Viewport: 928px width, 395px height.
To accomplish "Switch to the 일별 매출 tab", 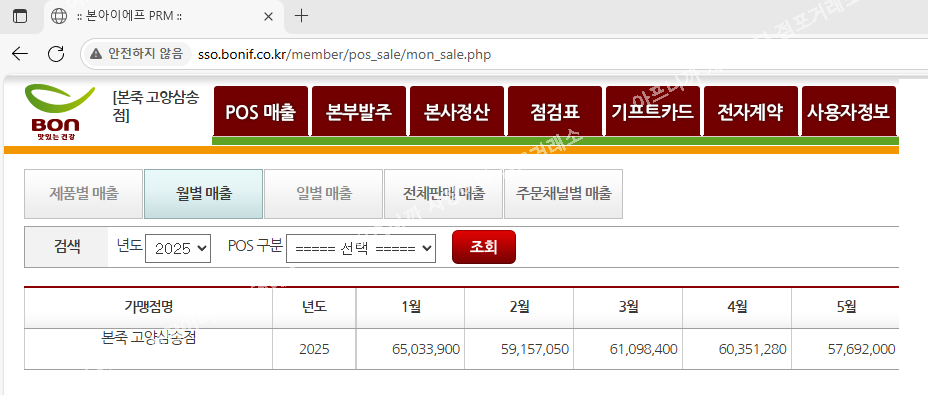I will click(324, 194).
